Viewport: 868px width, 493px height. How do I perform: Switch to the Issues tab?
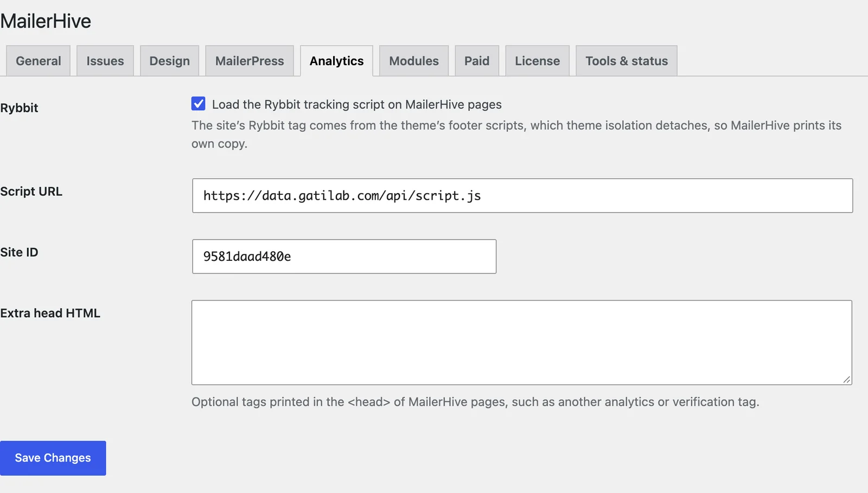105,61
